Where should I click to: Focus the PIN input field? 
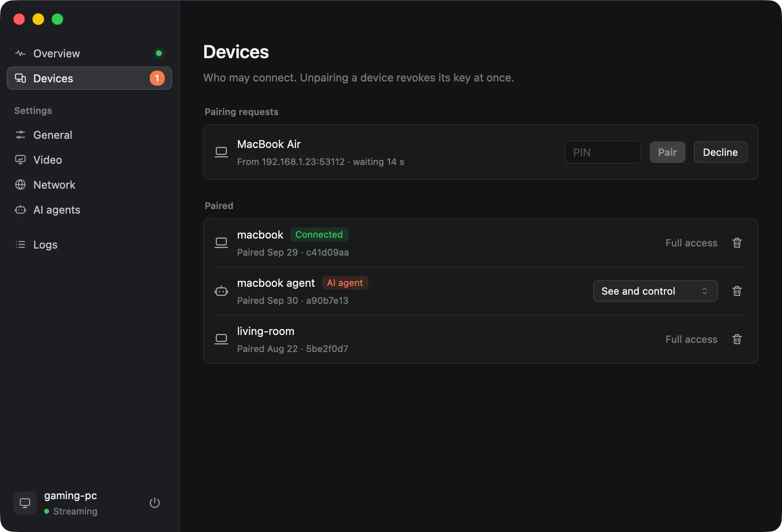(x=603, y=152)
